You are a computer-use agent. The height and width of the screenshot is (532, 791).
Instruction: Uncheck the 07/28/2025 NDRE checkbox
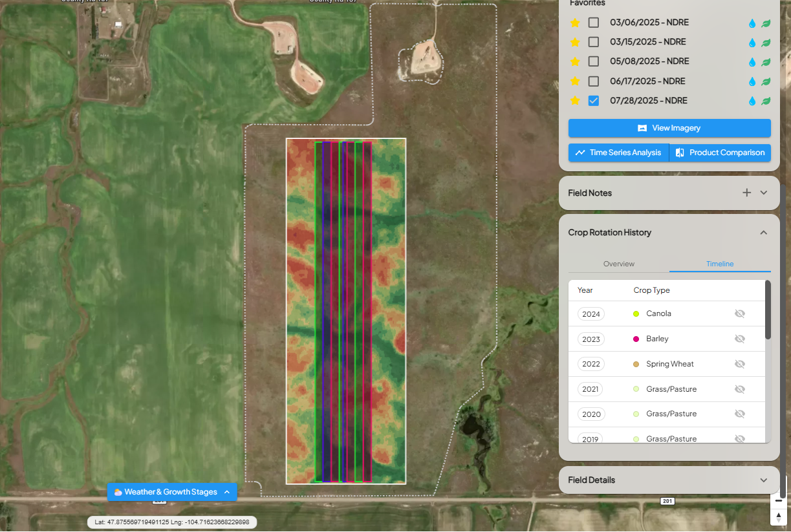click(x=593, y=101)
